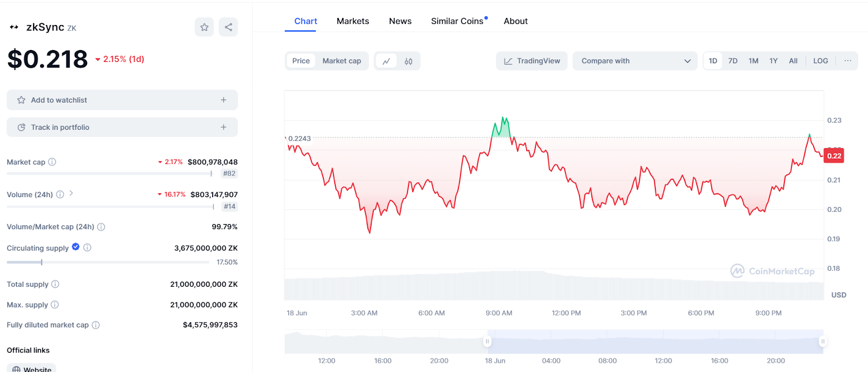This screenshot has height=372, width=868.
Task: Set chart range to 7D
Action: (733, 61)
